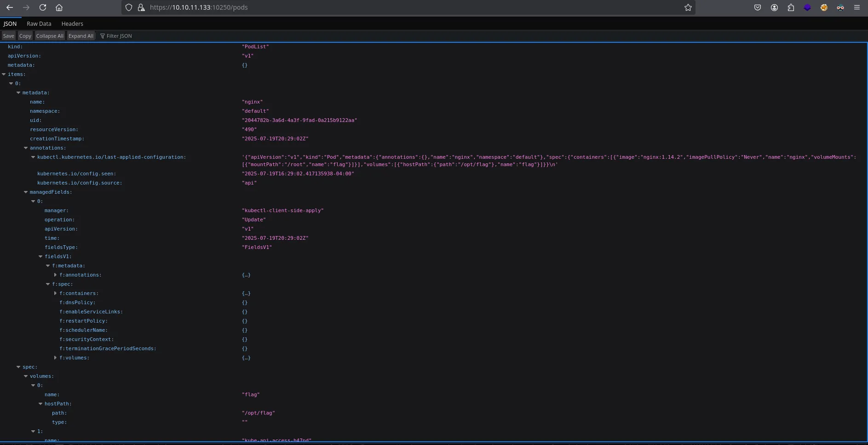Collapse the f:spec node
Screen dimensions: 868x445
48,284
